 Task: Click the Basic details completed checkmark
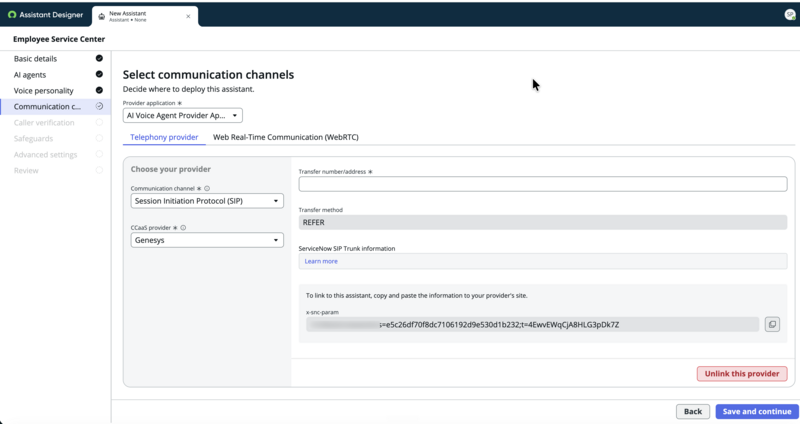[99, 58]
